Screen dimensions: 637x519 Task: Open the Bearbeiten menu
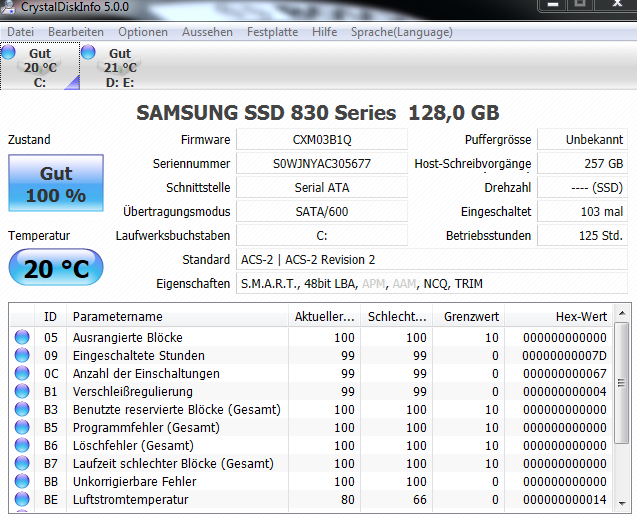(x=76, y=32)
